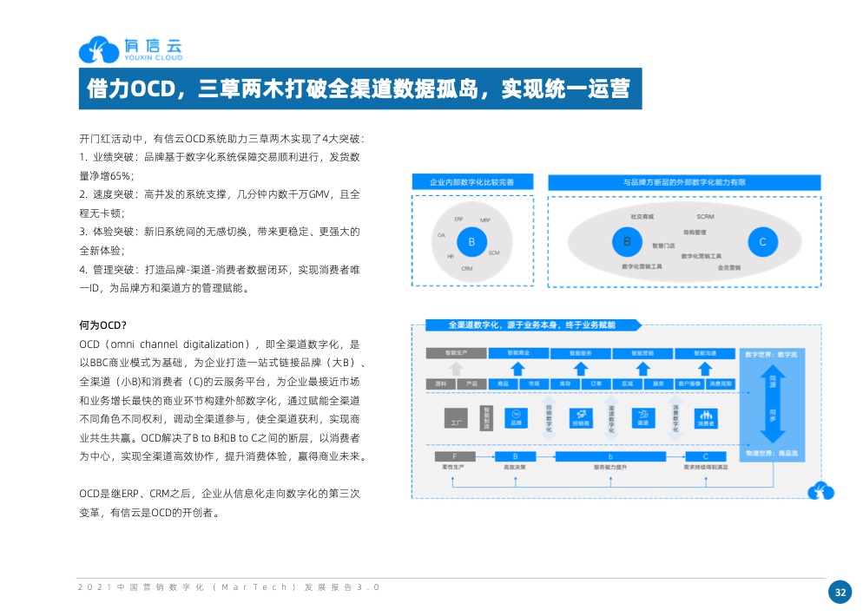Click the 与品牌方断层的外部数字化能力有限 header bar
This screenshot has height=616, width=863.
684,182
